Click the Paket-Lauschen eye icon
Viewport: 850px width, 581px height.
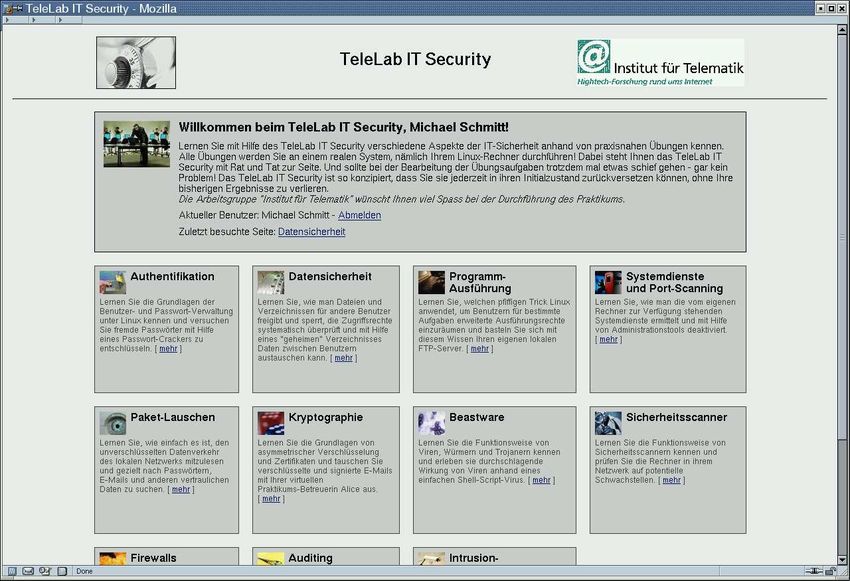pos(113,423)
